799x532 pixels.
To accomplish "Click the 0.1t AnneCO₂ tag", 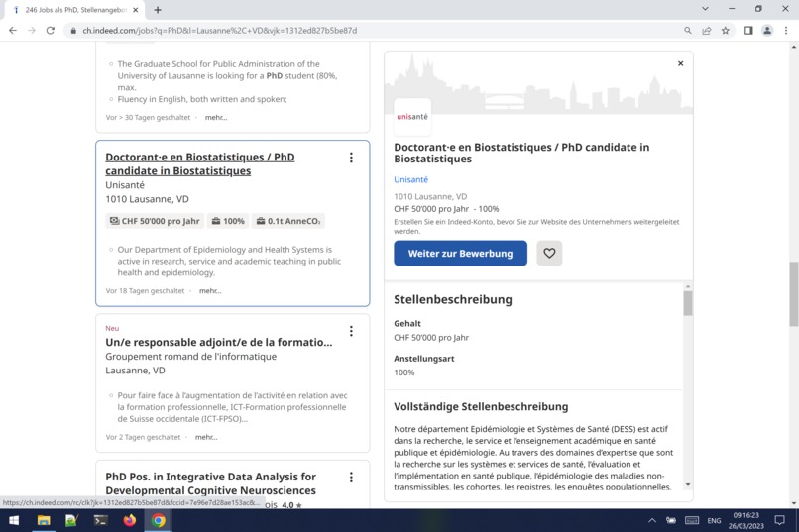I will (x=288, y=221).
